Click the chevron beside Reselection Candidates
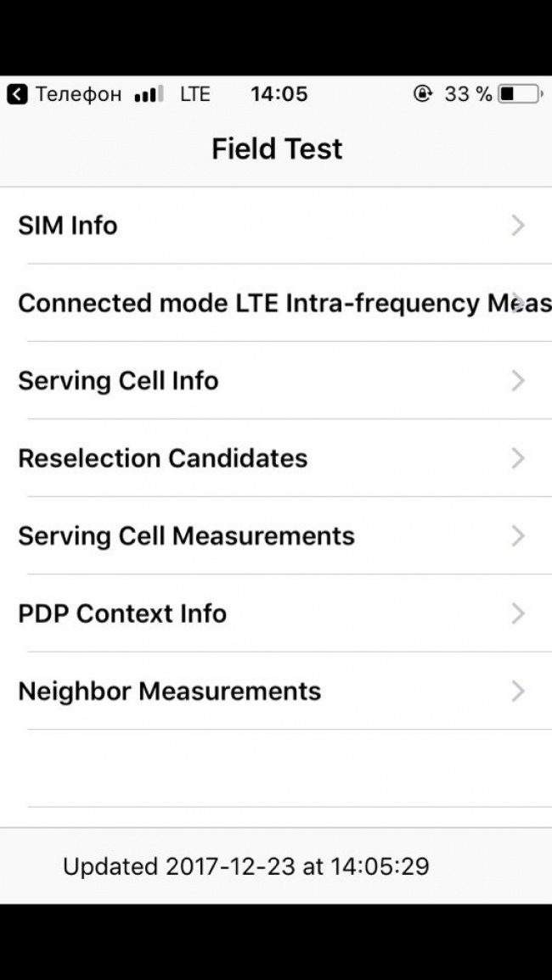The image size is (552, 980). coord(518,458)
